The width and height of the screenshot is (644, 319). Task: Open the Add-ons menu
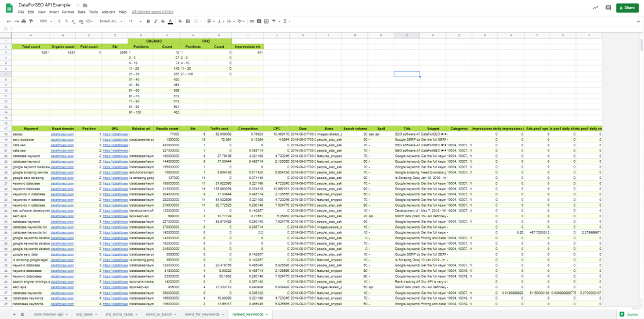tap(108, 12)
